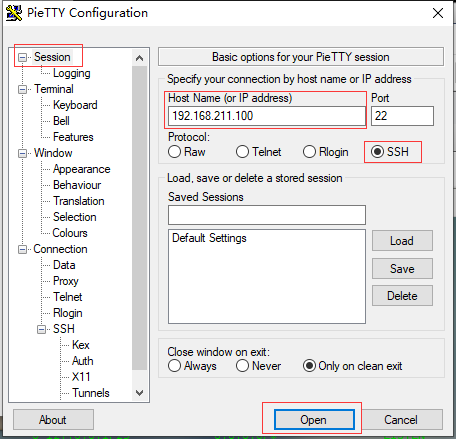Image resolution: width=456 pixels, height=439 pixels.
Task: Open the Kex settings page
Action: [81, 345]
